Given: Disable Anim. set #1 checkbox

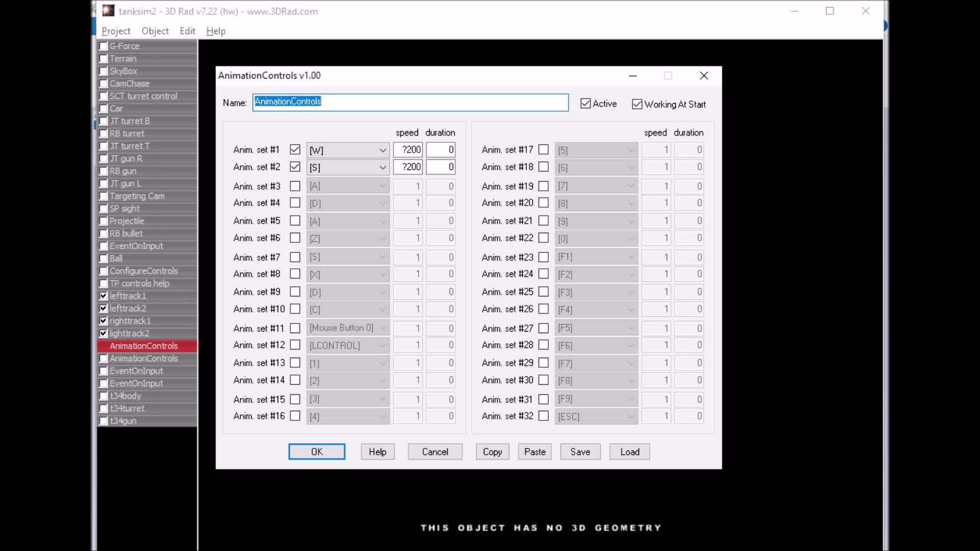Looking at the screenshot, I should coord(295,149).
